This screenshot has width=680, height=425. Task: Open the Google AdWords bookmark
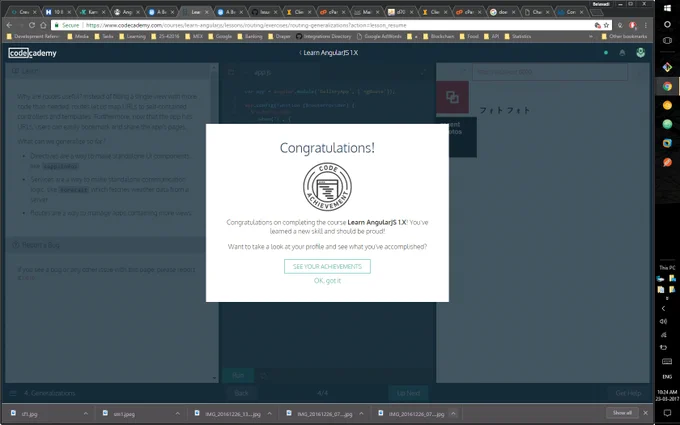point(379,36)
